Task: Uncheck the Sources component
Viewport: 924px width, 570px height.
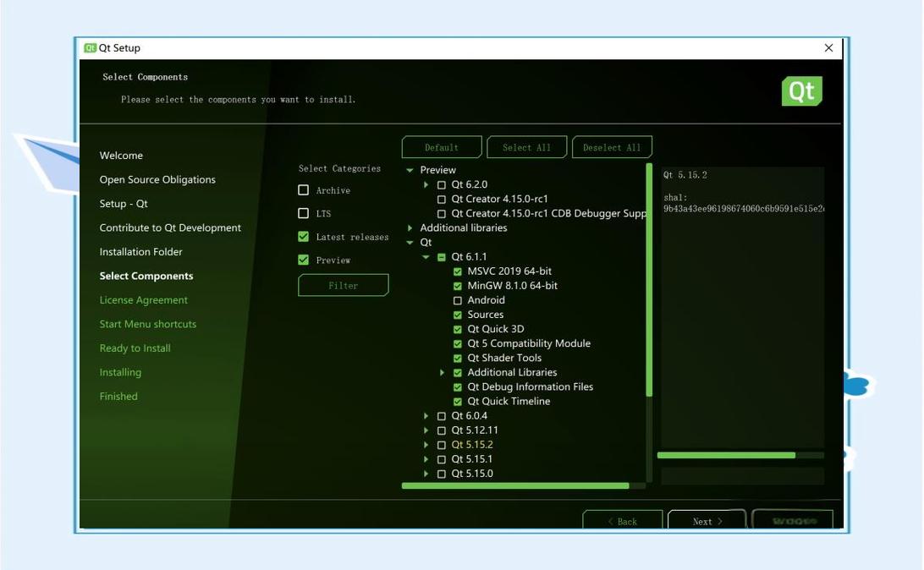Action: pyautogui.click(x=457, y=315)
